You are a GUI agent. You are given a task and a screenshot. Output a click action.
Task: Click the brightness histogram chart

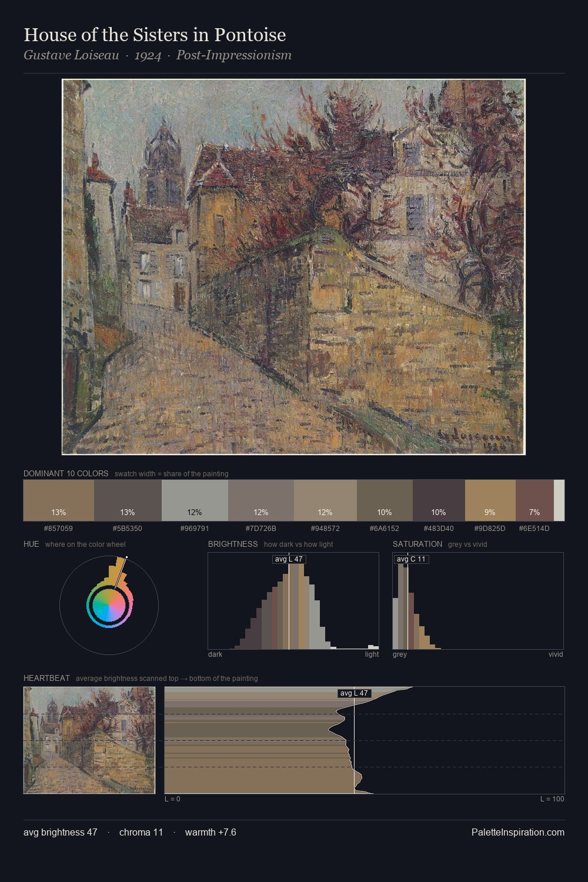(293, 601)
